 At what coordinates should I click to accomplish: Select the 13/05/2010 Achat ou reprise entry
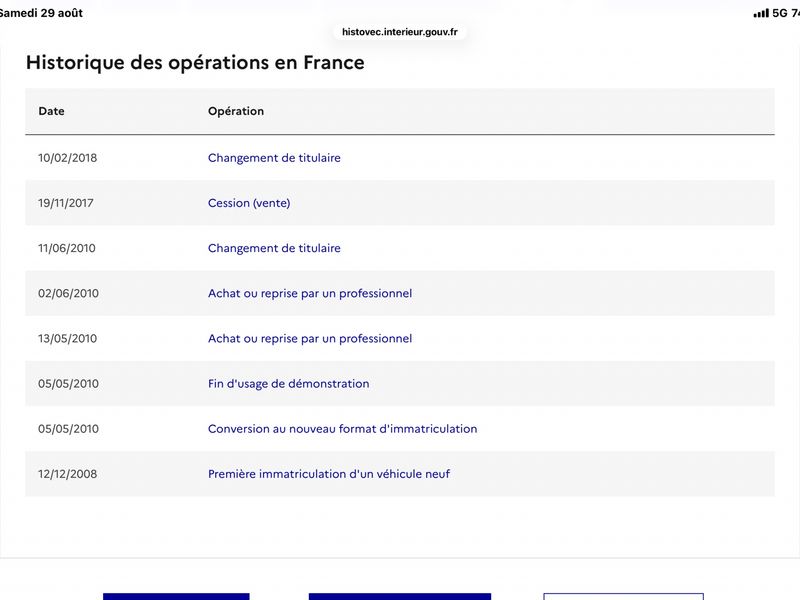pyautogui.click(x=310, y=338)
